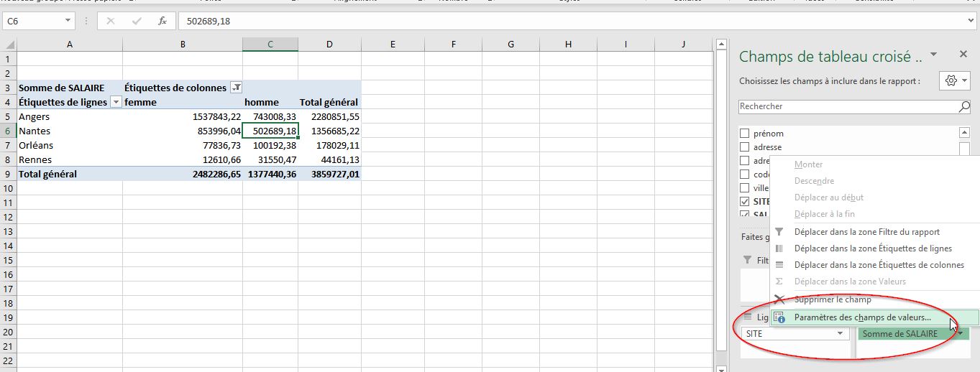Select Déplacer dans la zone Étiquettes de lignes
Viewport: 980px width, 372px height.
872,248
